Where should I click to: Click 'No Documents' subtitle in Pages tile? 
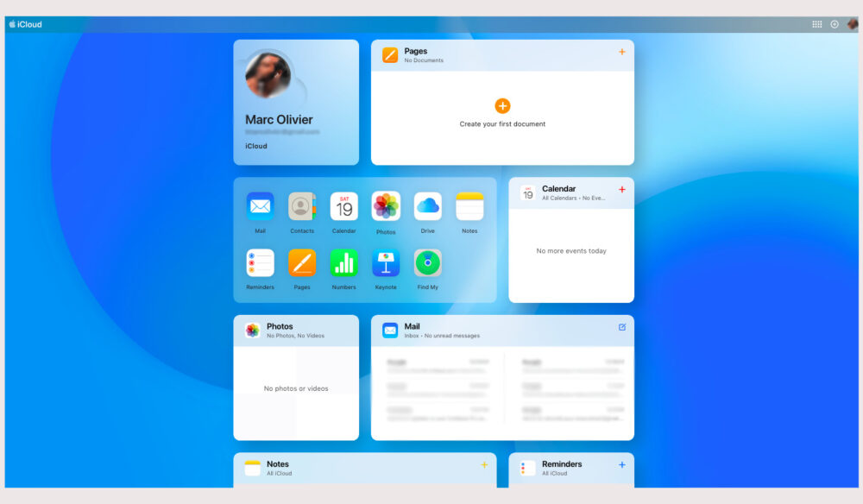tap(424, 60)
